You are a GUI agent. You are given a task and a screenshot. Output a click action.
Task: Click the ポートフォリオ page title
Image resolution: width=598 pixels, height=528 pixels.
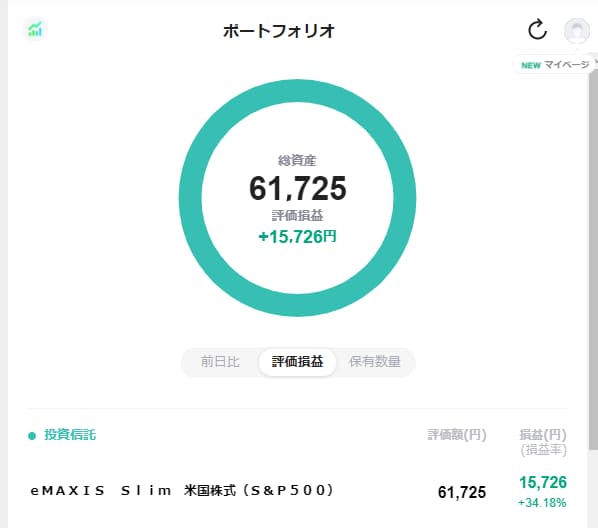tap(279, 31)
